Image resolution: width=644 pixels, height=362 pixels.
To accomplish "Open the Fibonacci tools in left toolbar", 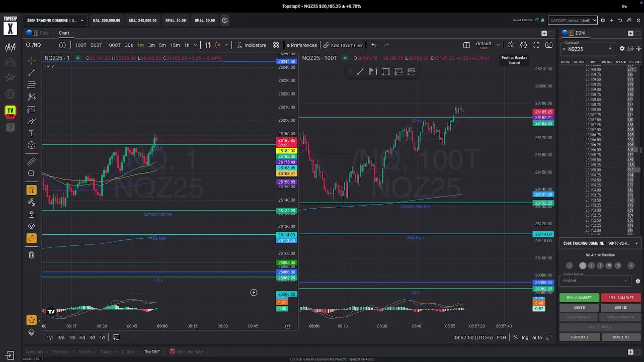I will tap(31, 85).
